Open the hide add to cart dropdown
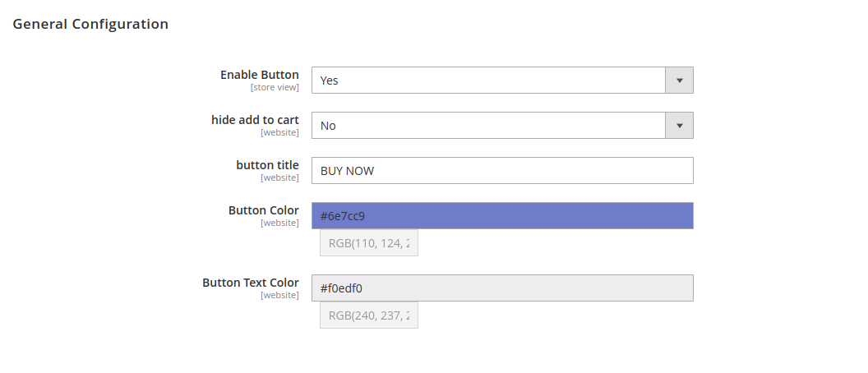 [488, 126]
